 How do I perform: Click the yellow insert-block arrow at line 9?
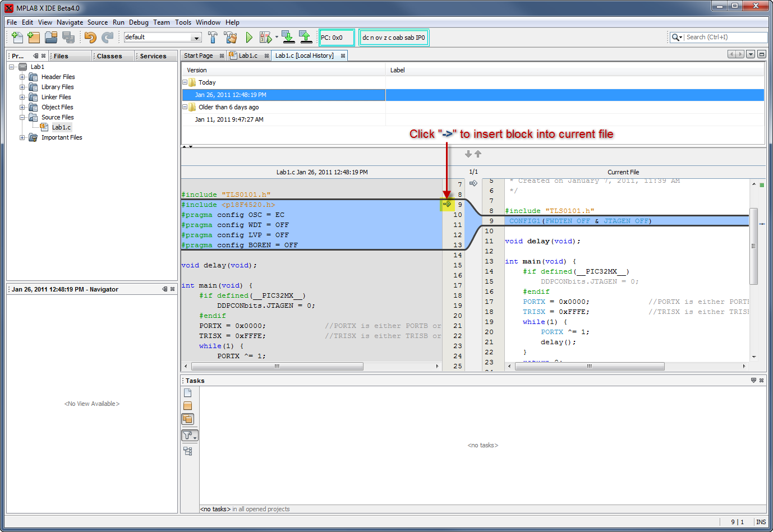tap(447, 205)
